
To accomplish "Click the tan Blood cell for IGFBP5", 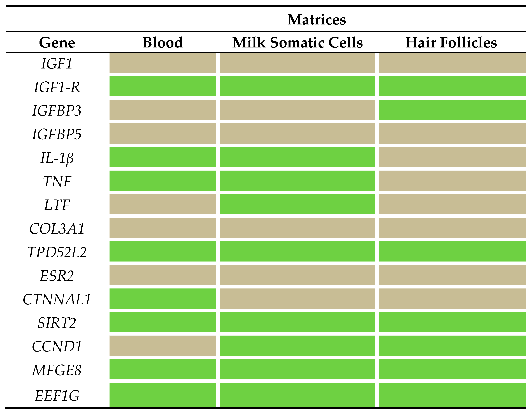I will [x=163, y=134].
